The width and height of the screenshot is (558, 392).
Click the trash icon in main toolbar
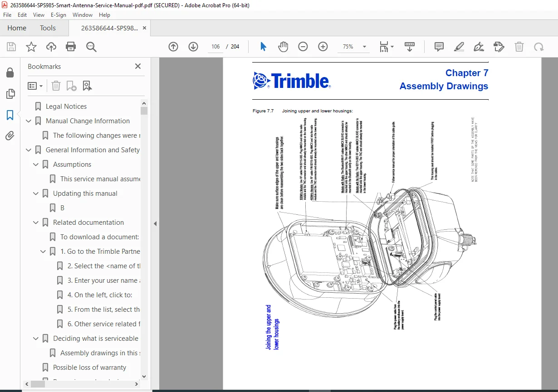click(519, 47)
